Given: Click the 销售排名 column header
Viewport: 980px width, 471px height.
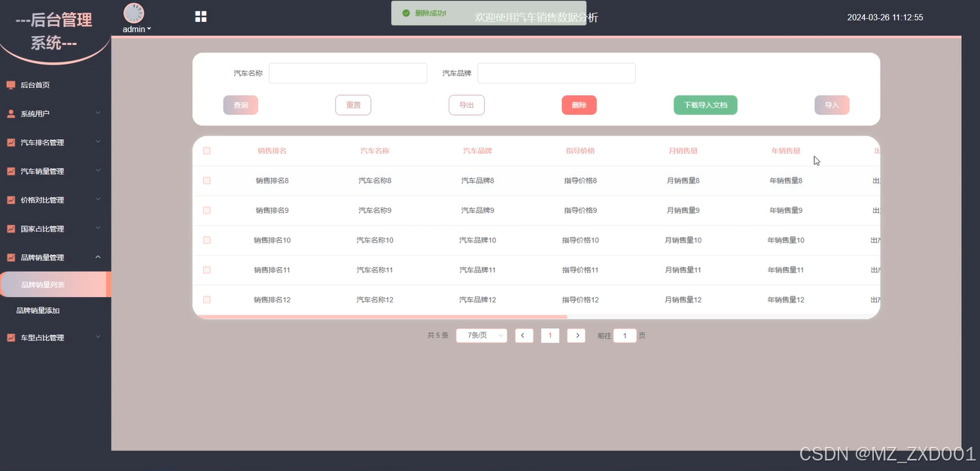Looking at the screenshot, I should click(272, 150).
